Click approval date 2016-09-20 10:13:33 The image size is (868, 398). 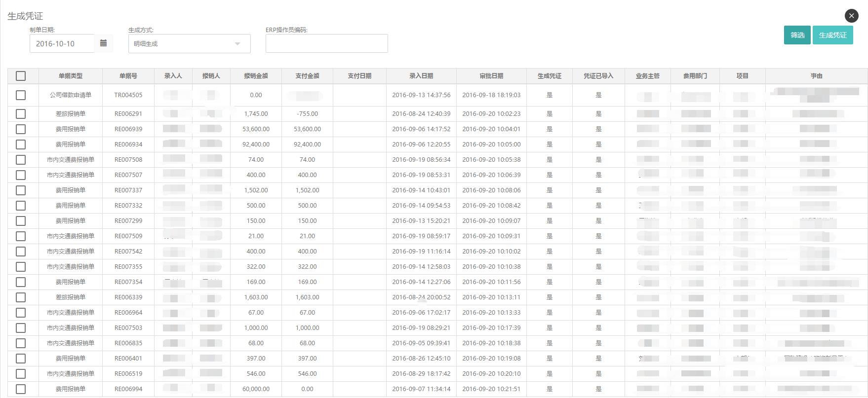click(491, 313)
